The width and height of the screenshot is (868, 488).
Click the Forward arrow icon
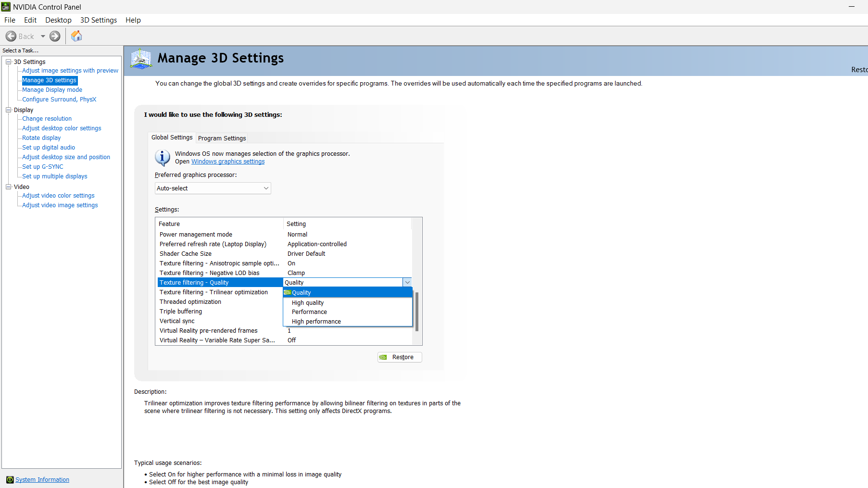tap(55, 36)
